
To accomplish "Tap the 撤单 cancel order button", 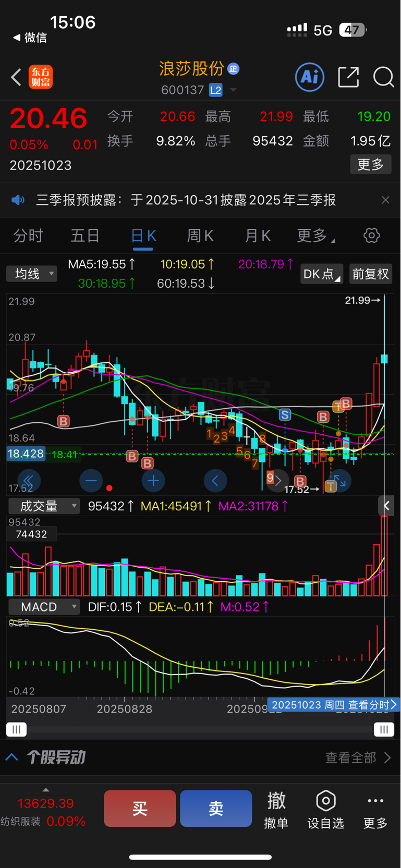I will 276,810.
